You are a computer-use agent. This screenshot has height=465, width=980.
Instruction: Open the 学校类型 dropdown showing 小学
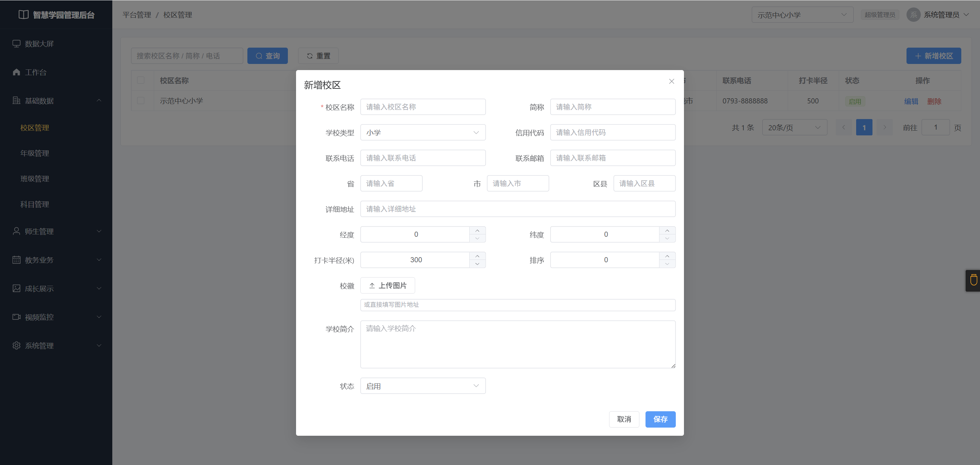[423, 133]
